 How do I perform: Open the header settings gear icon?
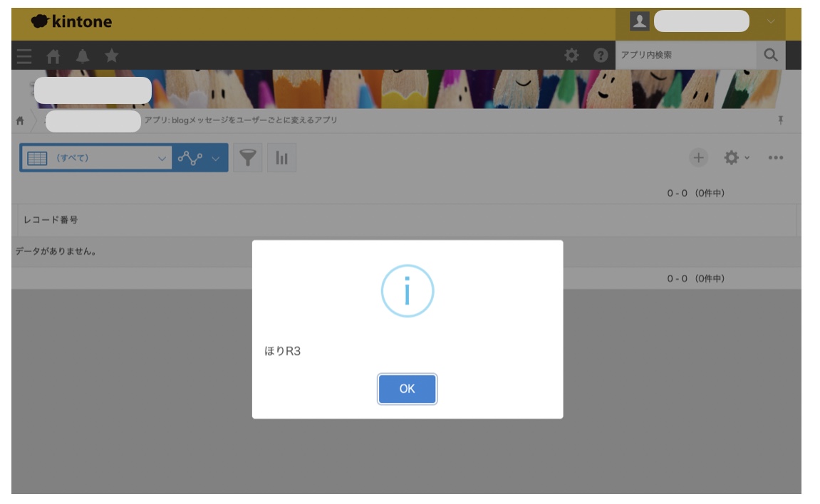point(571,55)
